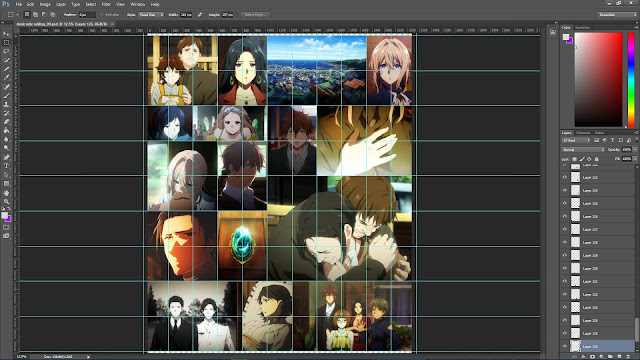640x360 pixels.
Task: Select the Crop tool
Action: click(x=6, y=69)
